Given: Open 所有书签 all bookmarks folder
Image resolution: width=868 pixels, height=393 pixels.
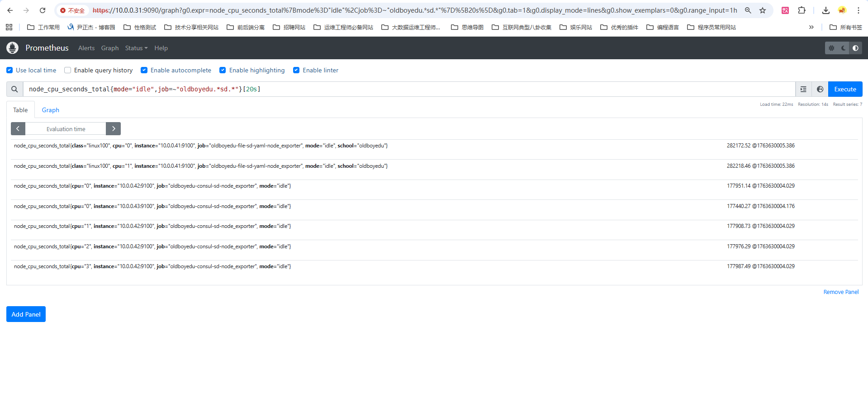Looking at the screenshot, I should tap(846, 27).
